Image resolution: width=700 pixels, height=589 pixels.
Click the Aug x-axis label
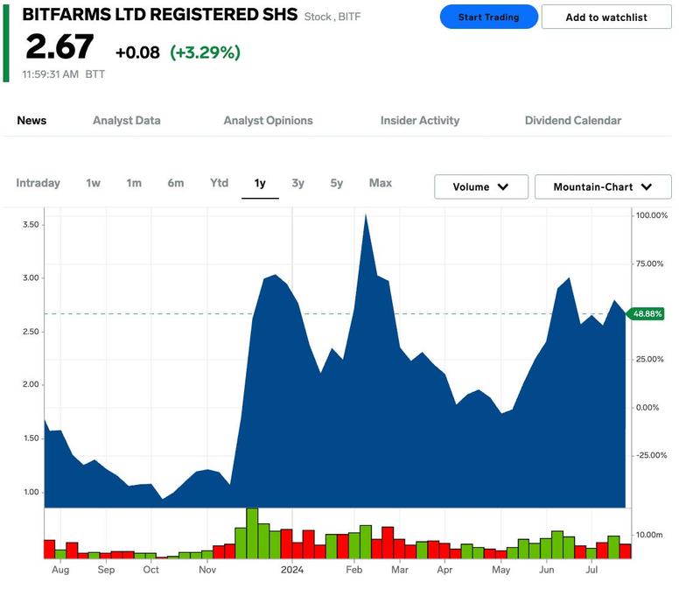tap(60, 570)
